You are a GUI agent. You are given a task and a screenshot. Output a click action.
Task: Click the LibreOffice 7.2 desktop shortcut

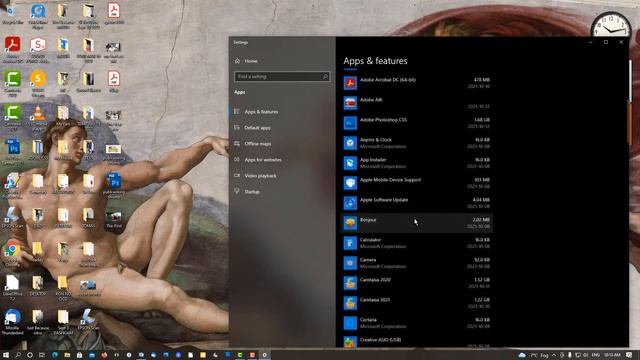tap(12, 288)
